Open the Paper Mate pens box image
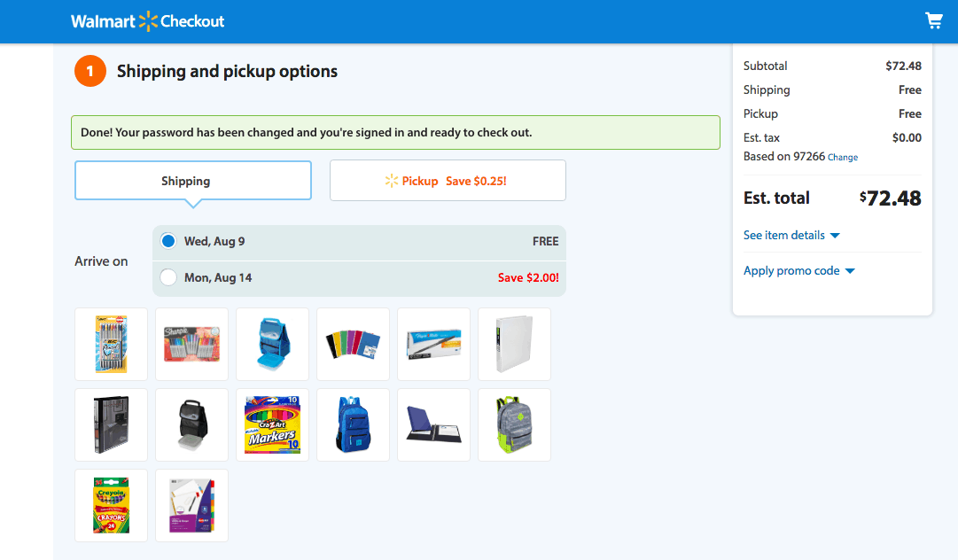Viewport: 958px width, 560px height. point(433,344)
